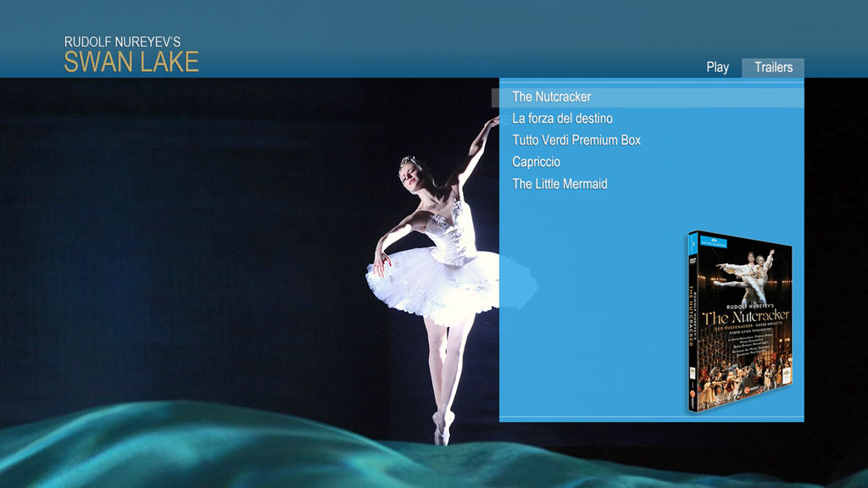Click the RUDOLF NUREYEV'S heading text
Screen dimensions: 868x488
point(122,42)
